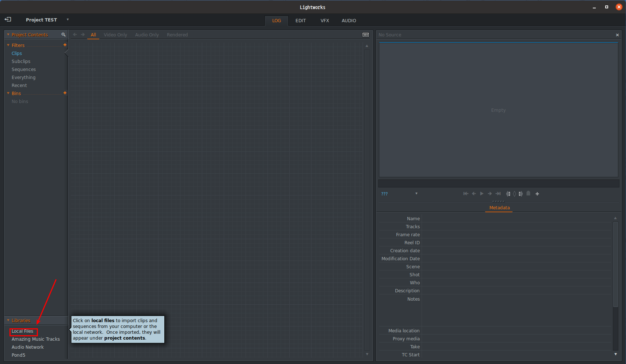The width and height of the screenshot is (626, 364).
Task: Open the ??? timecode dropdown
Action: click(x=416, y=193)
